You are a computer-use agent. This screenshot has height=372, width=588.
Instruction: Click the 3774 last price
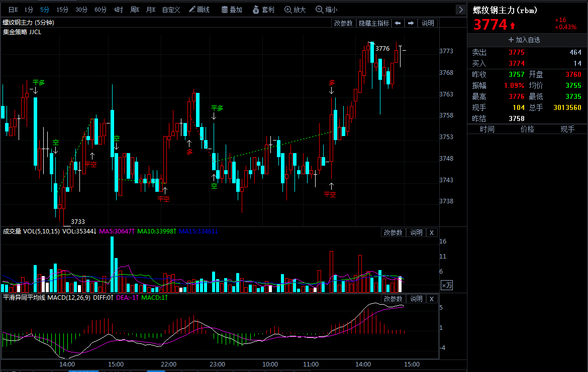(491, 25)
